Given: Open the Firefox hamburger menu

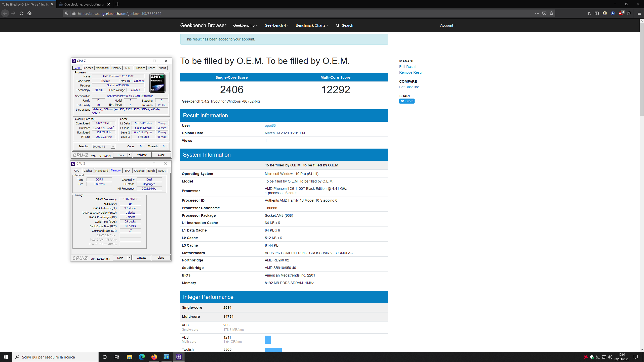Looking at the screenshot, I should click(x=639, y=13).
